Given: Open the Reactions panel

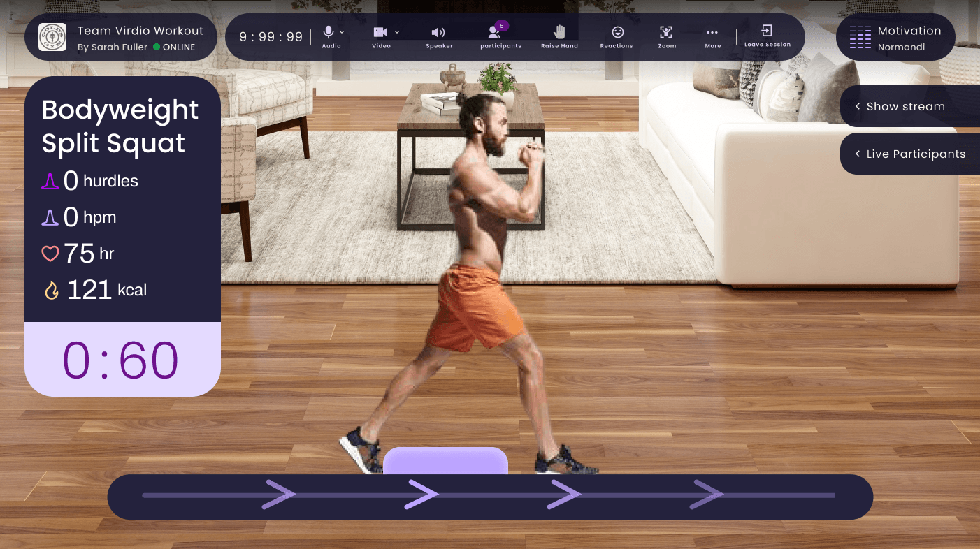Looking at the screenshot, I should pos(616,32).
